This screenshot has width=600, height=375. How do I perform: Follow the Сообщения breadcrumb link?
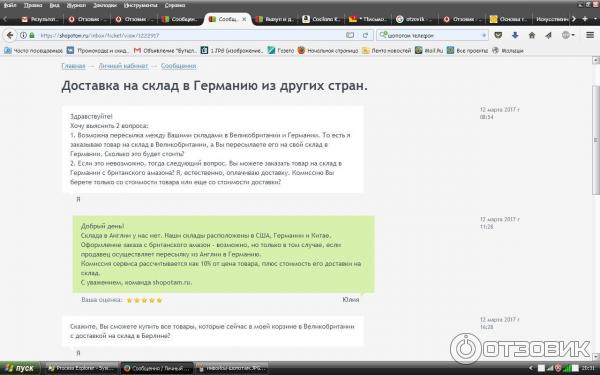click(x=178, y=66)
